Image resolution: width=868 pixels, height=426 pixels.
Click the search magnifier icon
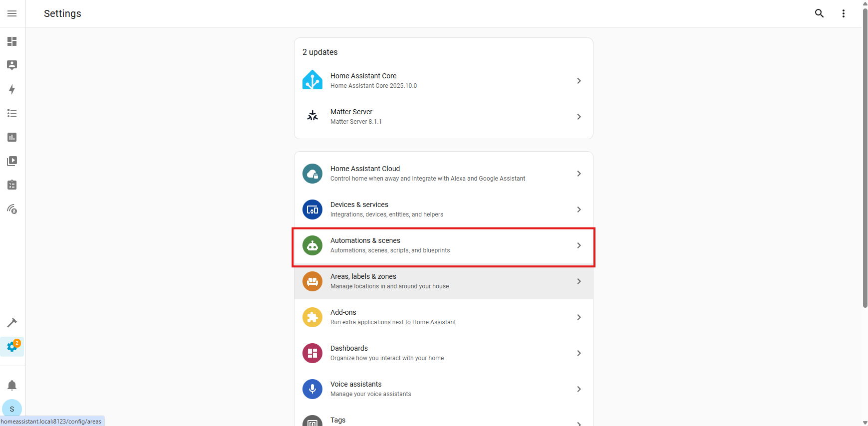coord(819,13)
